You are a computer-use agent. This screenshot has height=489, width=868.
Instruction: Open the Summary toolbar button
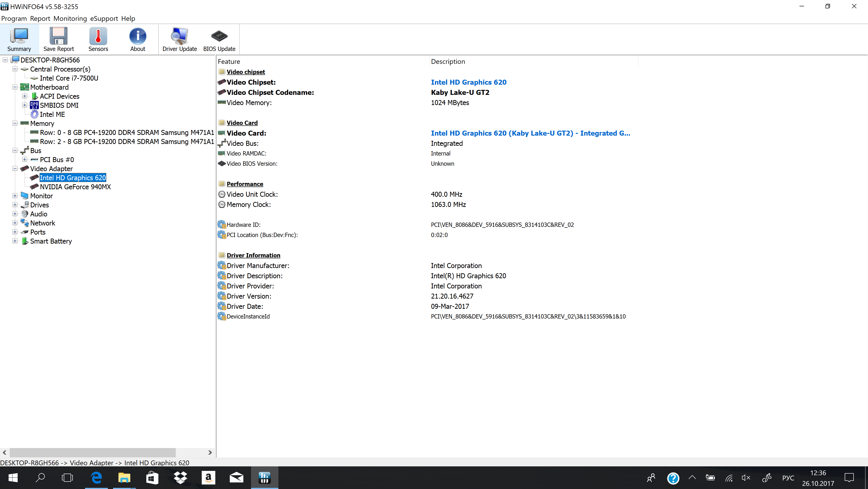click(x=19, y=39)
